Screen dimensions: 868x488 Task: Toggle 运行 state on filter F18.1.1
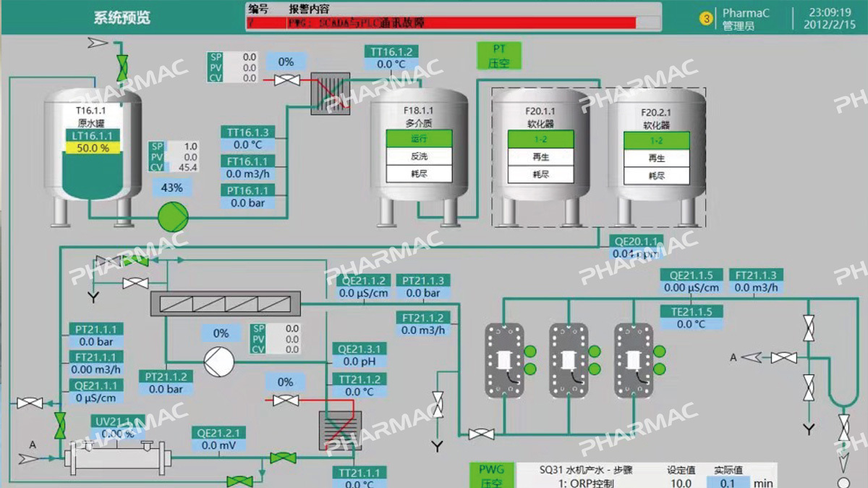(419, 138)
